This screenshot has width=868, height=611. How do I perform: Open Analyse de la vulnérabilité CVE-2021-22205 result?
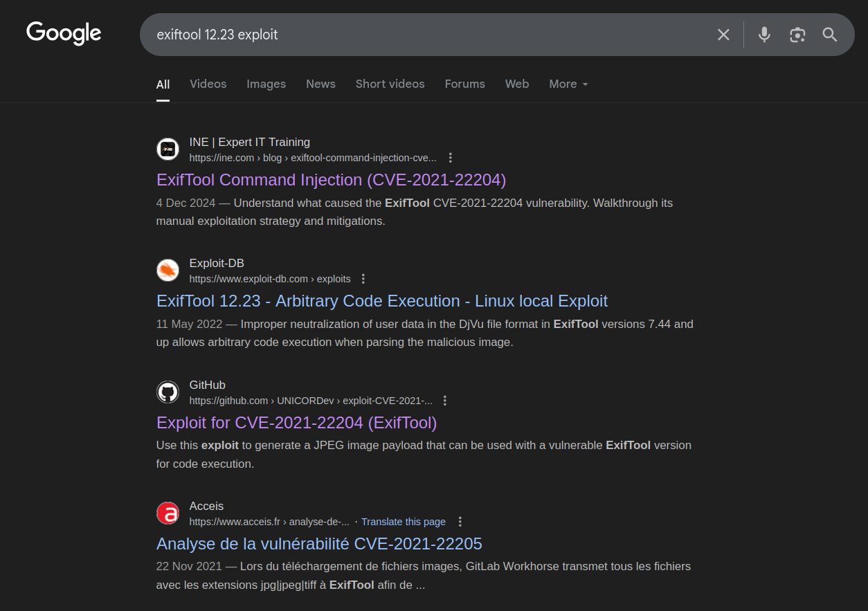click(x=319, y=544)
